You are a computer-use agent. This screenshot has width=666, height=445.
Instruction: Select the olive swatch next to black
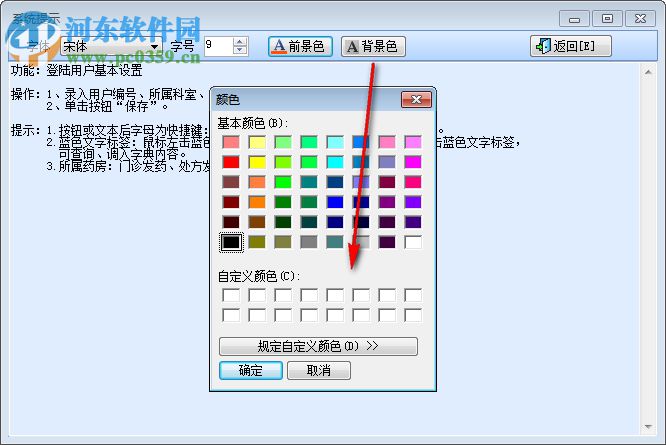[257, 242]
